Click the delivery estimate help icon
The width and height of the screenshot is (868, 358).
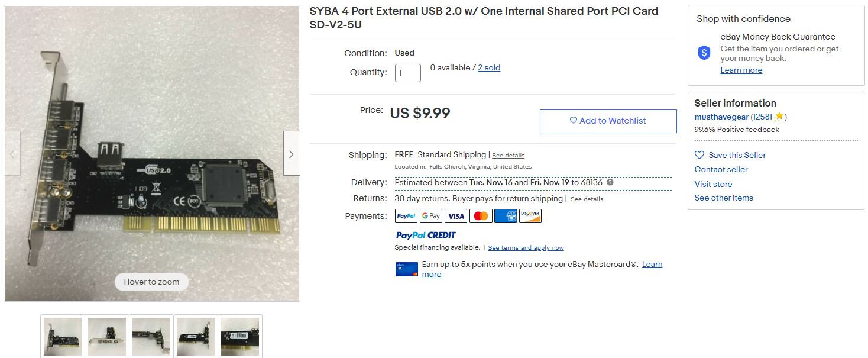tap(610, 182)
